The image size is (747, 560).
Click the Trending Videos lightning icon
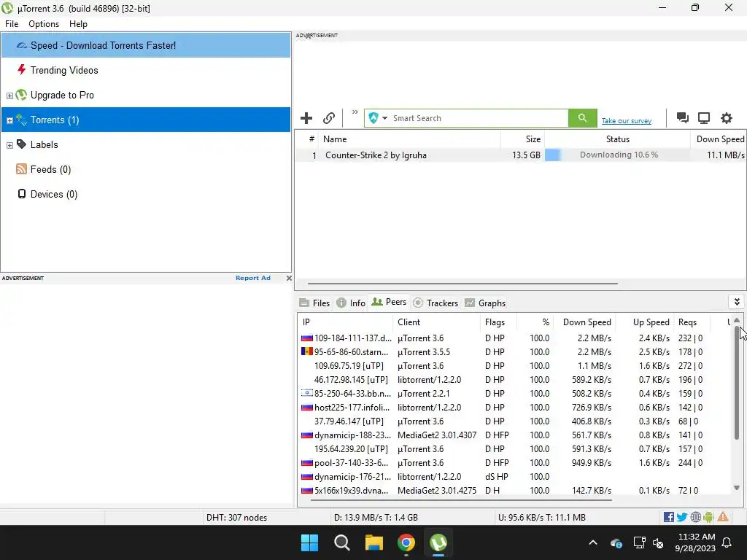[21, 70]
